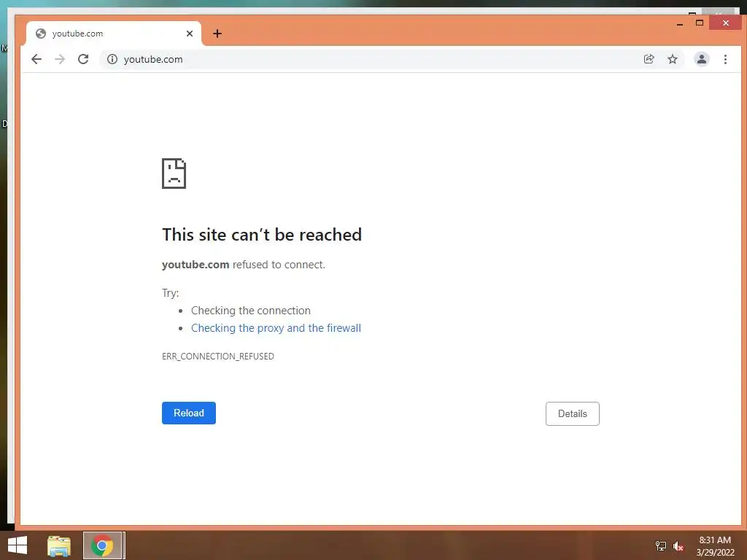
Task: Share this page icon in address bar
Action: click(649, 59)
